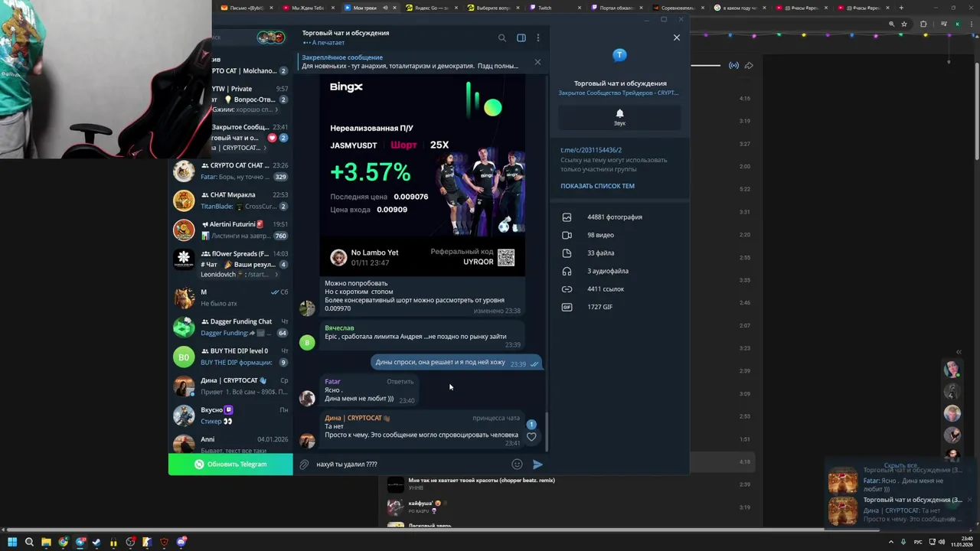The image size is (980, 551).
Task: Open the emoji picker
Action: click(x=517, y=465)
